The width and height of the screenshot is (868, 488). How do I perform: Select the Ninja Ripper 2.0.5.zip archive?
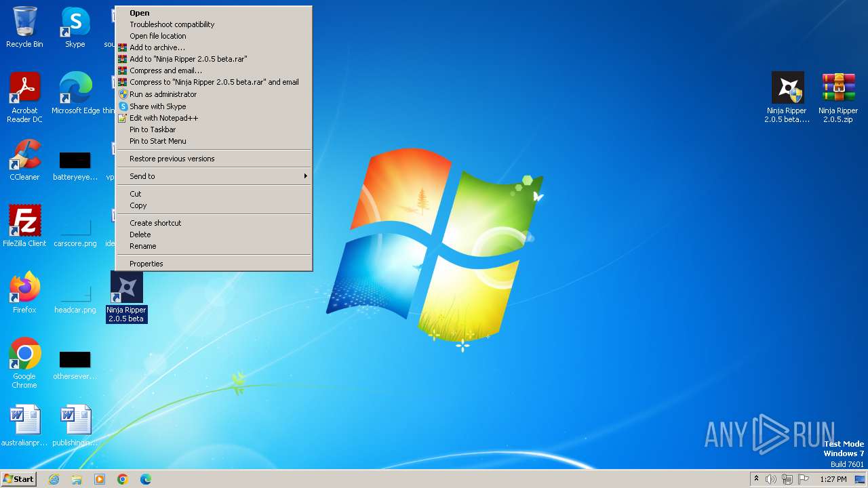tap(838, 98)
